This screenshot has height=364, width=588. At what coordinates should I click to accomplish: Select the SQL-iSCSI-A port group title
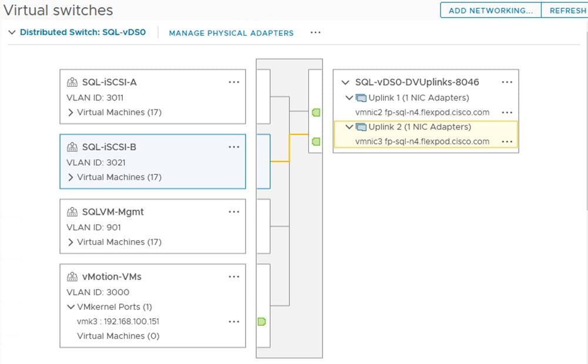pyautogui.click(x=109, y=82)
